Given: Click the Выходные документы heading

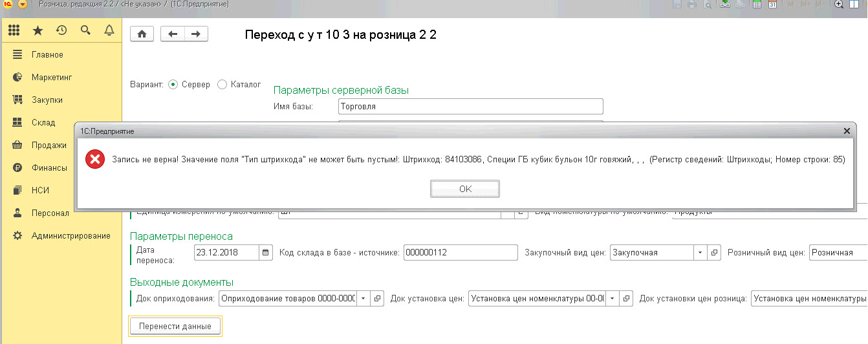Looking at the screenshot, I should click(x=181, y=282).
